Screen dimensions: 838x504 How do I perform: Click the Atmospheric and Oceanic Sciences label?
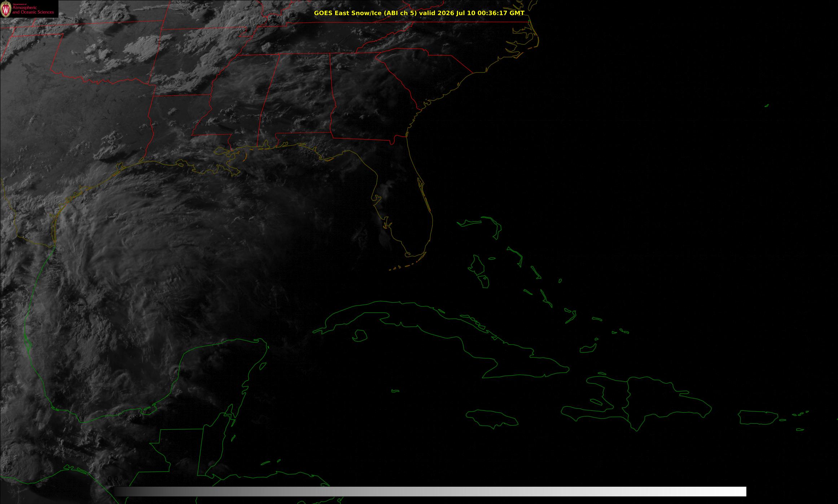(33, 10)
